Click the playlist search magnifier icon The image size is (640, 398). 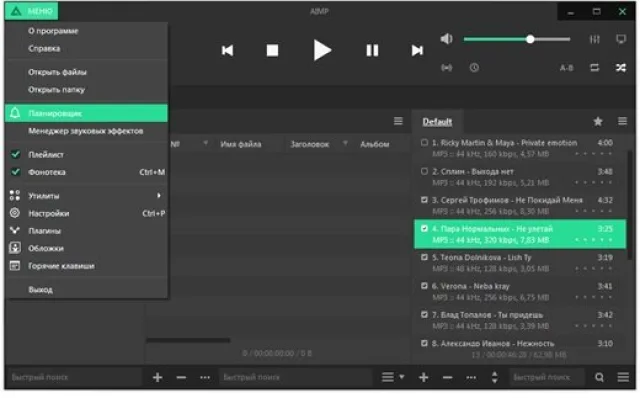point(599,378)
